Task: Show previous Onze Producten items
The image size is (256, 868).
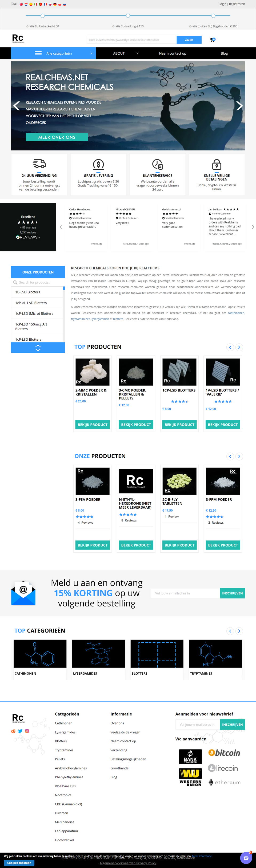Action: pos(230,456)
